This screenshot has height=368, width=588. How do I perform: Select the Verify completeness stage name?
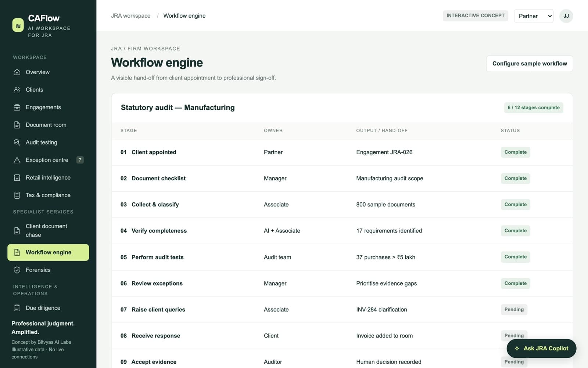click(159, 231)
